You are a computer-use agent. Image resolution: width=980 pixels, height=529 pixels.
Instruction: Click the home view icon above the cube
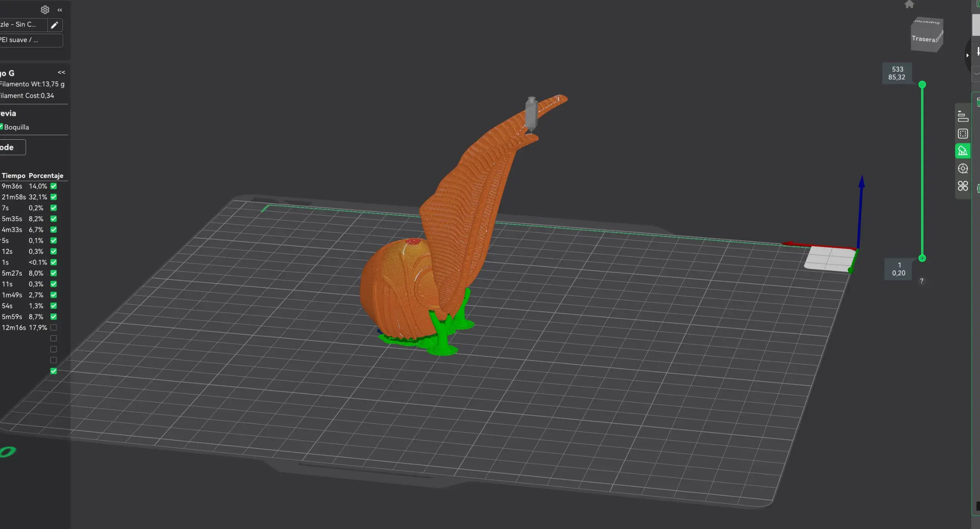(909, 4)
